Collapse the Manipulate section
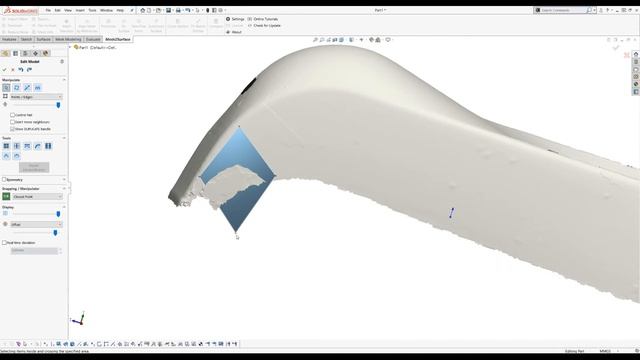 (64, 80)
